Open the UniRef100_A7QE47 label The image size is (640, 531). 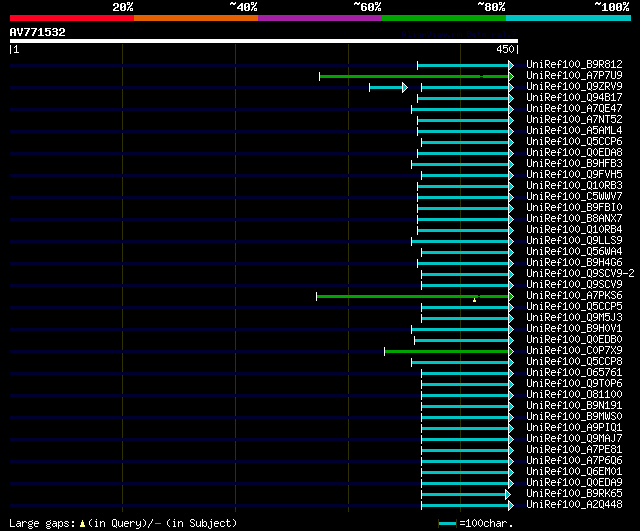574,108
